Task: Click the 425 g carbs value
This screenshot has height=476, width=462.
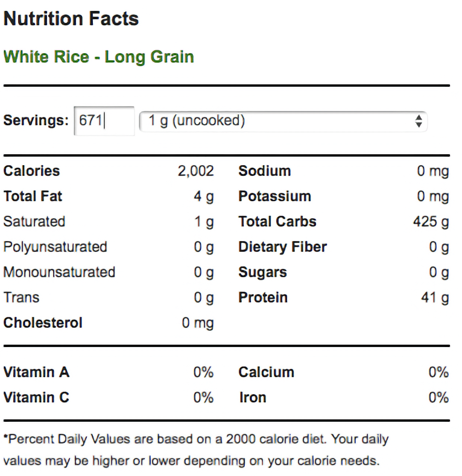Action: (431, 222)
